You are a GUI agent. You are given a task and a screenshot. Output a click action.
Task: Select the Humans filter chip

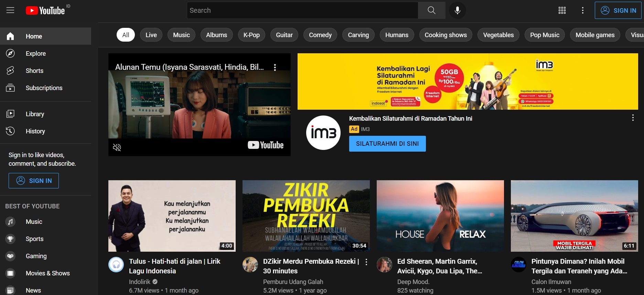[397, 35]
